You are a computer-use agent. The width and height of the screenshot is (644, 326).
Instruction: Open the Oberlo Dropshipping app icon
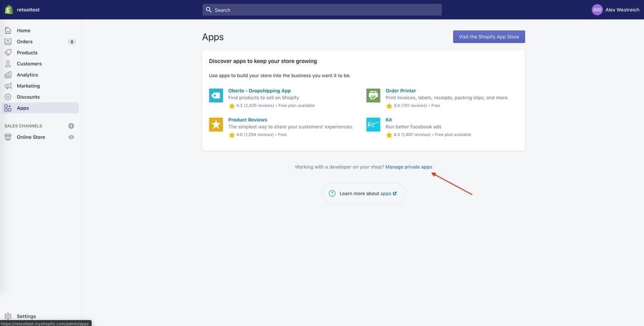(x=216, y=95)
